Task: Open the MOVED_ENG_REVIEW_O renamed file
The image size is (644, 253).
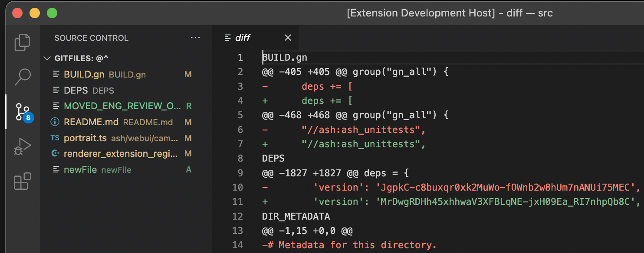Action: coord(122,106)
